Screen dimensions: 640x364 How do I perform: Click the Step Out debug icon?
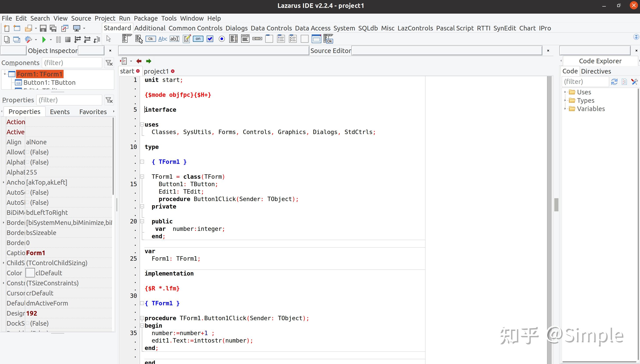(x=97, y=39)
